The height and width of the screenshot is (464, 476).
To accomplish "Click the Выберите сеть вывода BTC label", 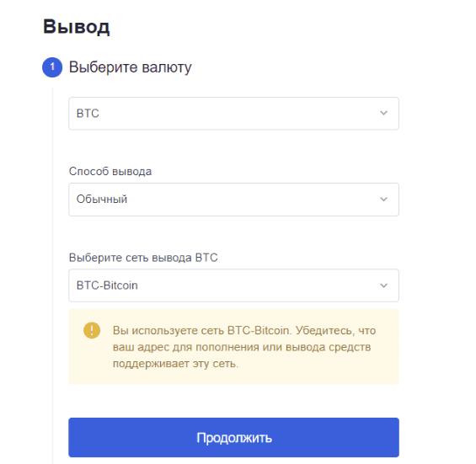I will [x=143, y=258].
